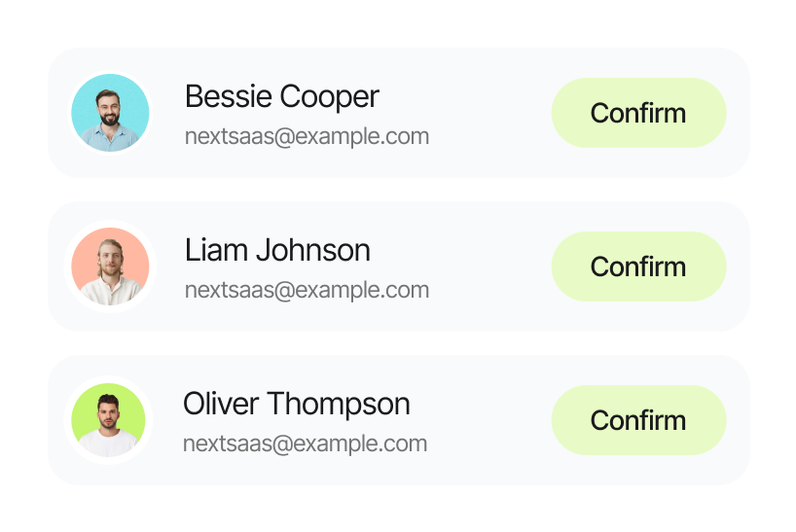Viewport: 796px width, 532px height.
Task: Select the email address below Liam Johnson
Action: pos(307,290)
